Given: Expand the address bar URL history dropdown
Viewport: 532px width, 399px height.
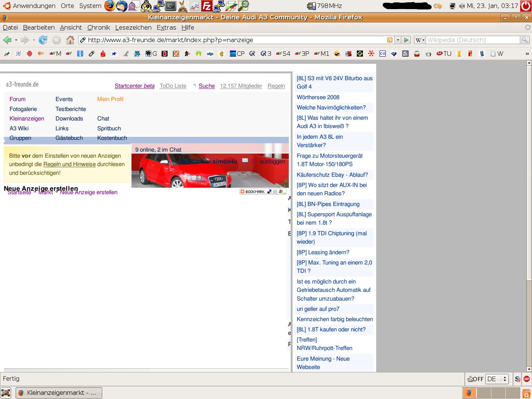Looking at the screenshot, I should coord(398,40).
